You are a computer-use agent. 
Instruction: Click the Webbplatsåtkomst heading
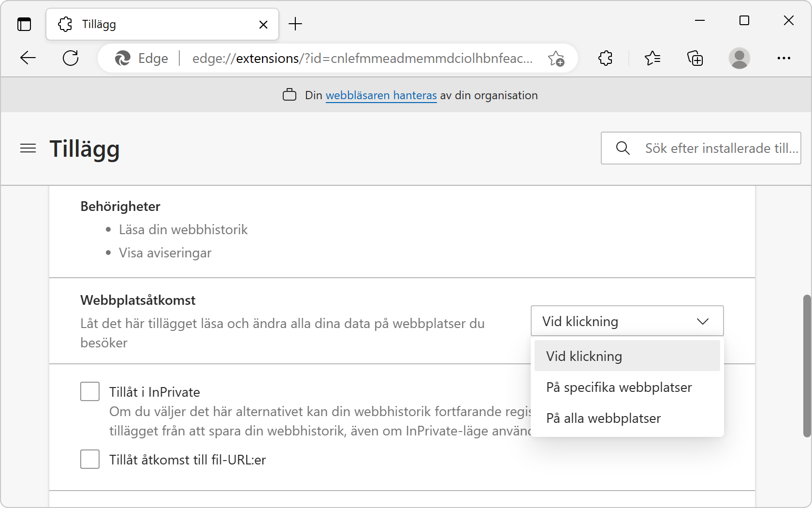(x=138, y=300)
